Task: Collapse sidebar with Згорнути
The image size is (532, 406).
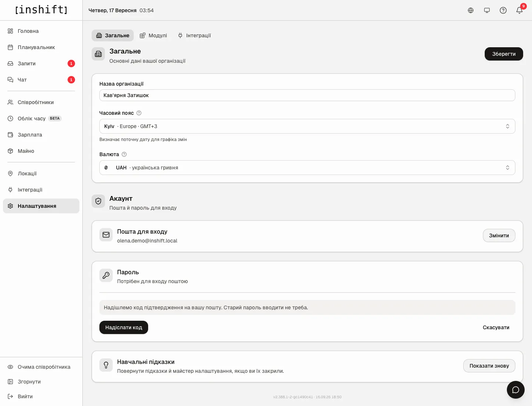Action: 41,382
